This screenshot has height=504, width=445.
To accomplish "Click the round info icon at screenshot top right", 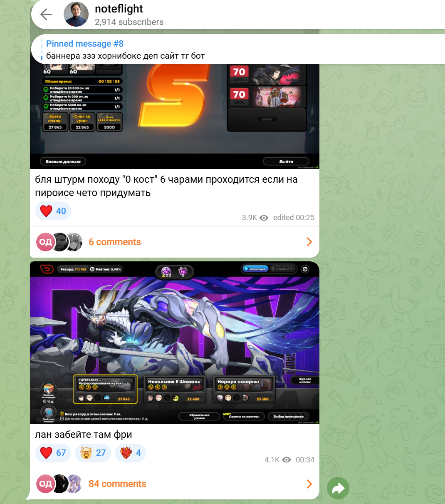I will pos(305,269).
